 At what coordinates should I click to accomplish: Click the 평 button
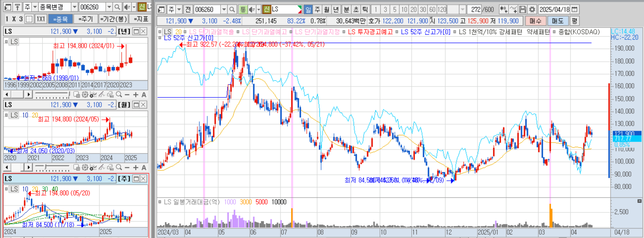coord(574,21)
